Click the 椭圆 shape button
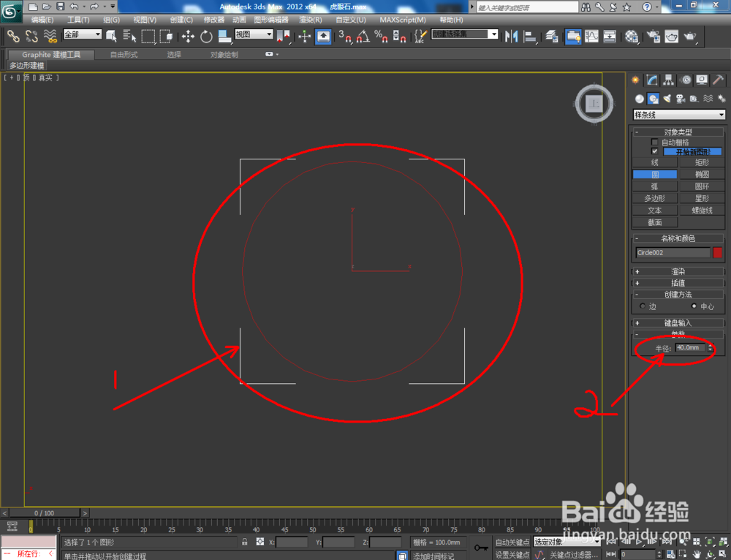Viewport: 731px width, 560px height. 702,175
